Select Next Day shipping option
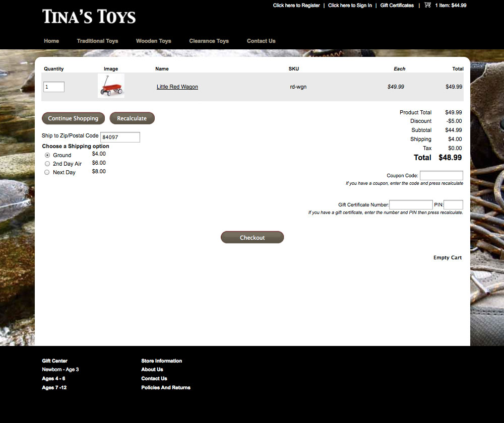The height and width of the screenshot is (423, 504). click(x=47, y=172)
